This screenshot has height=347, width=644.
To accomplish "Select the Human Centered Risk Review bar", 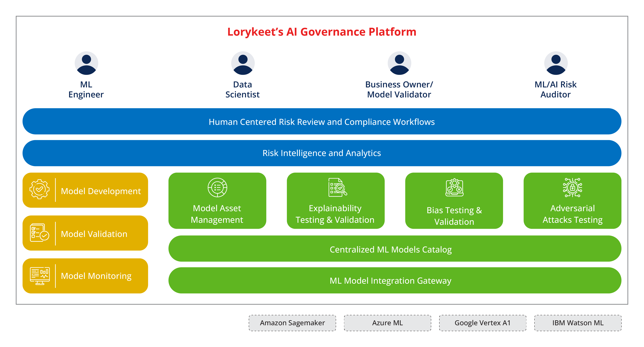I will tap(322, 121).
